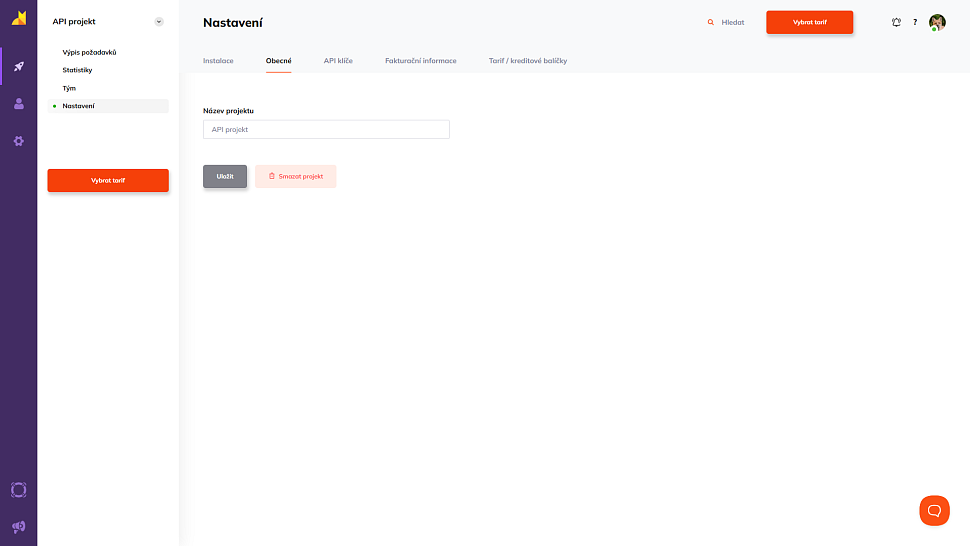Open the gear settings sidebar icon
The height and width of the screenshot is (546, 970).
(19, 141)
